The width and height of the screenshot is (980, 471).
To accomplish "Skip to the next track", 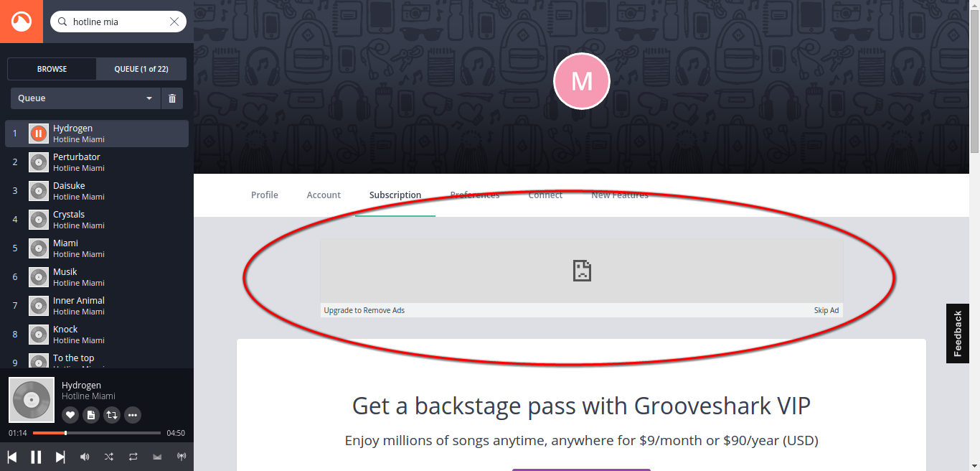I will (x=60, y=457).
